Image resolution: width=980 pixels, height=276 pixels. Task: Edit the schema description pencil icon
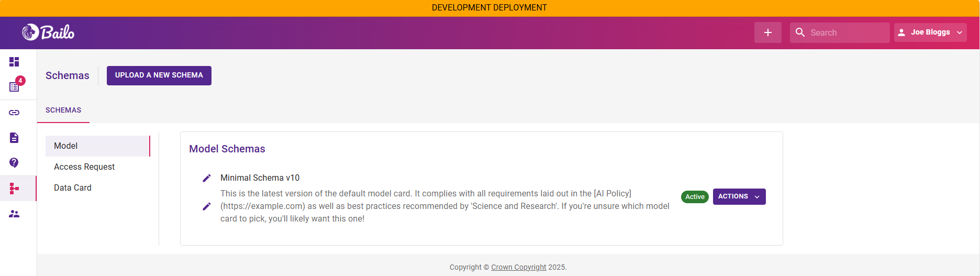click(207, 206)
